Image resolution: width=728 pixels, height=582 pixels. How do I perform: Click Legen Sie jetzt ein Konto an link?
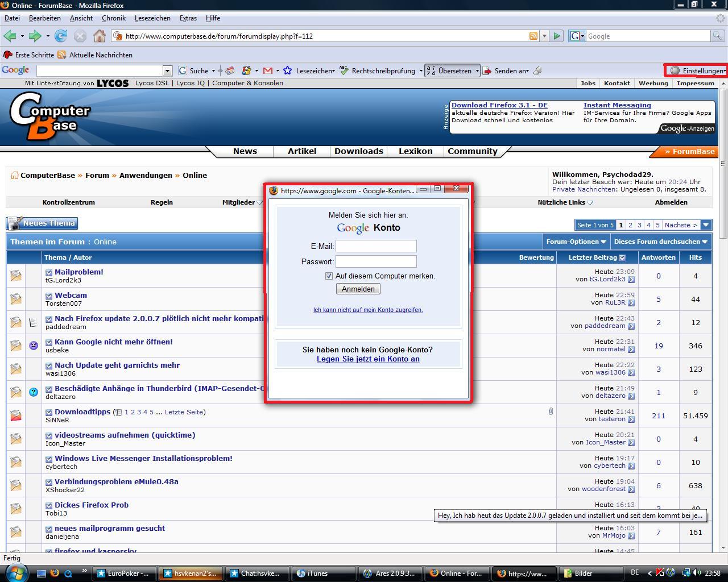tap(368, 359)
